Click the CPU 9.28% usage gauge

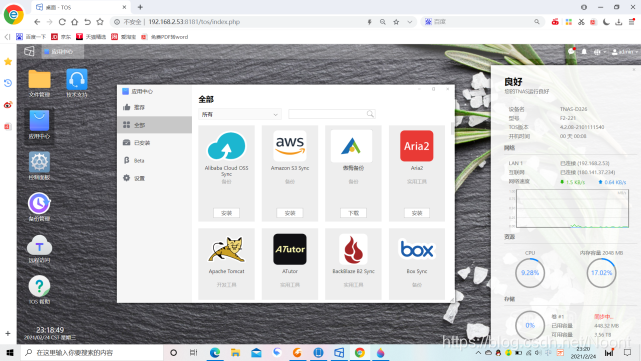(x=530, y=273)
